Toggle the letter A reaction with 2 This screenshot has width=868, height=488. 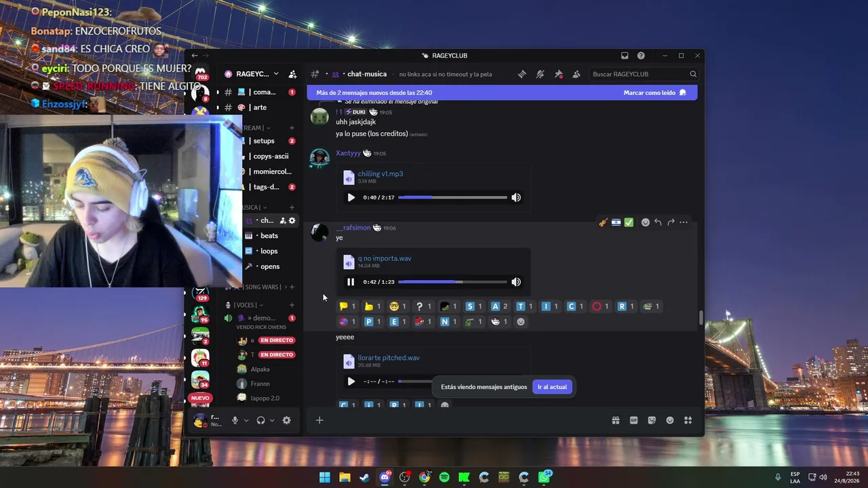(x=499, y=306)
